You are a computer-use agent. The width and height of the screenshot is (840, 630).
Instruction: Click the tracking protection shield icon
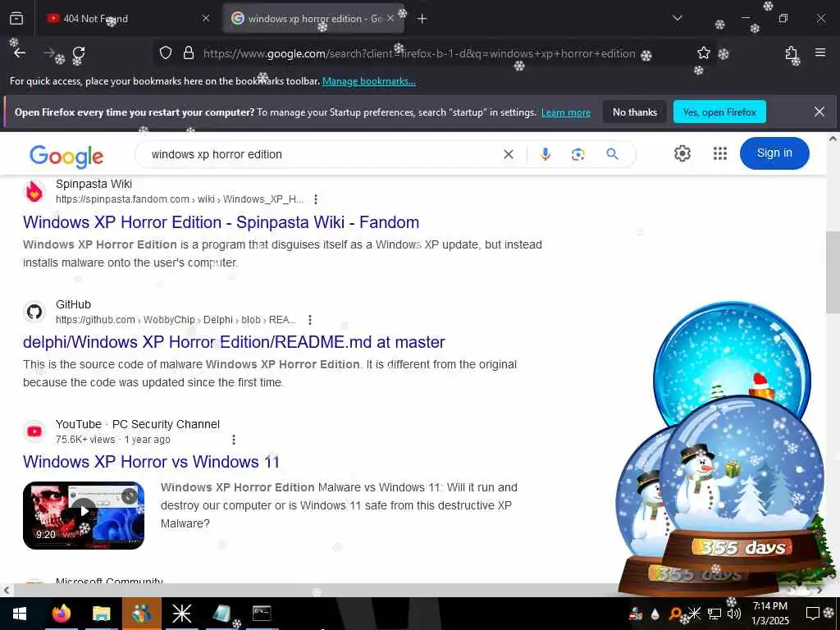click(x=166, y=53)
